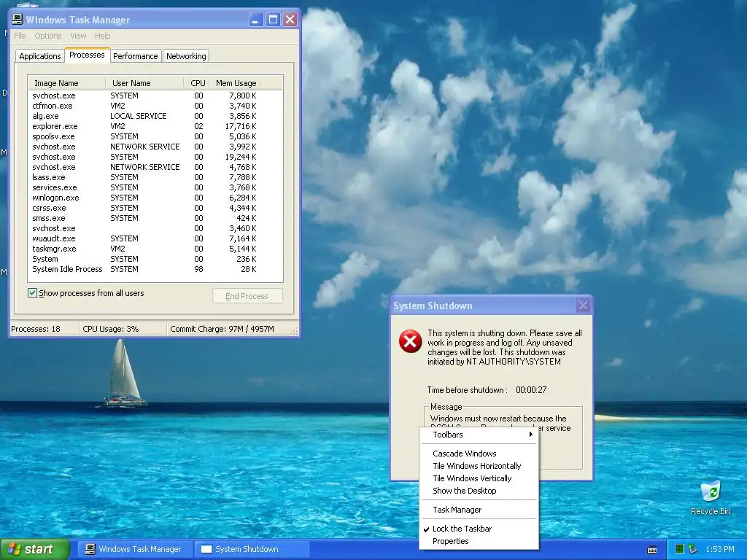The image size is (747, 560).
Task: Sort by User Name column header
Action: (145, 83)
